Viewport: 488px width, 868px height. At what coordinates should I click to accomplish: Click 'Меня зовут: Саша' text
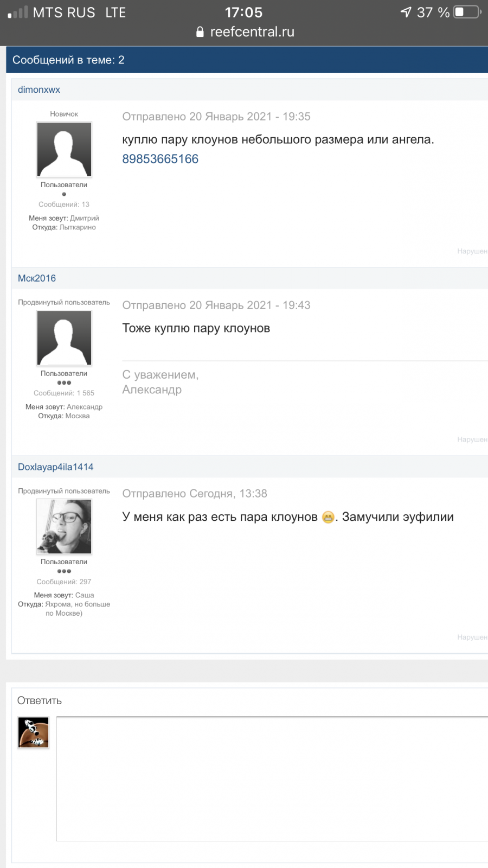[x=64, y=595]
